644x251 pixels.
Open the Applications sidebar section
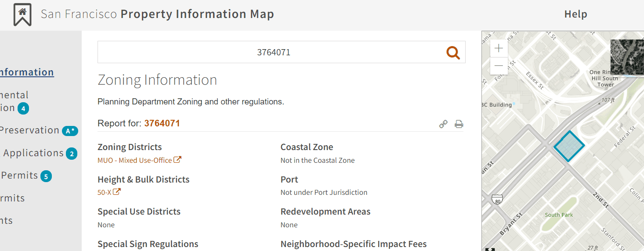pos(33,153)
